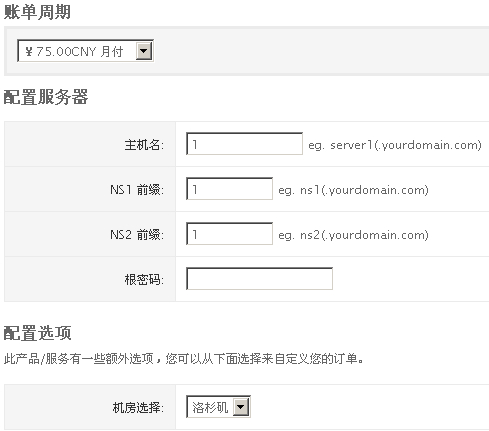Click the 根密码 label
The height and width of the screenshot is (431, 489).
144,279
